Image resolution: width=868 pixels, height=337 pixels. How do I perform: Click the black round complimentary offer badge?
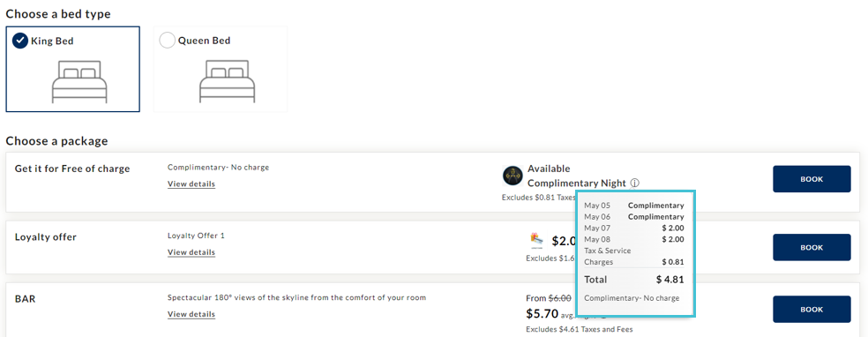(513, 176)
